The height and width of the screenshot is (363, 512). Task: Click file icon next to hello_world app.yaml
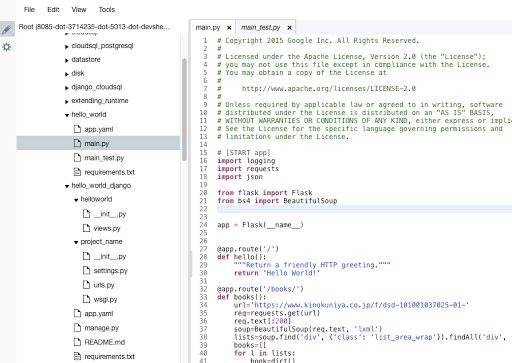(x=77, y=129)
